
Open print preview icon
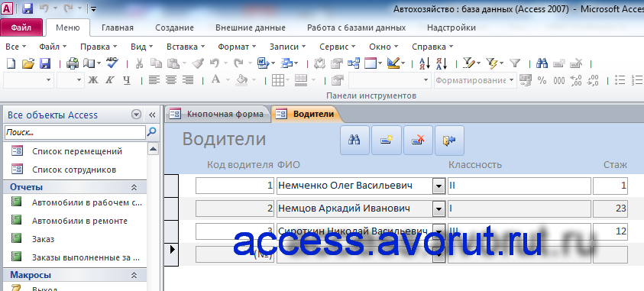[x=89, y=63]
